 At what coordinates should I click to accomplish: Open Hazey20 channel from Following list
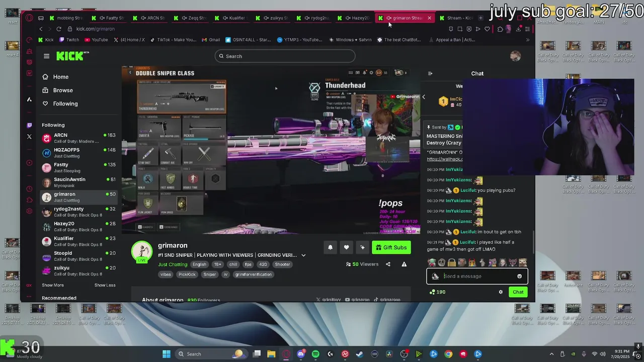pyautogui.click(x=78, y=226)
